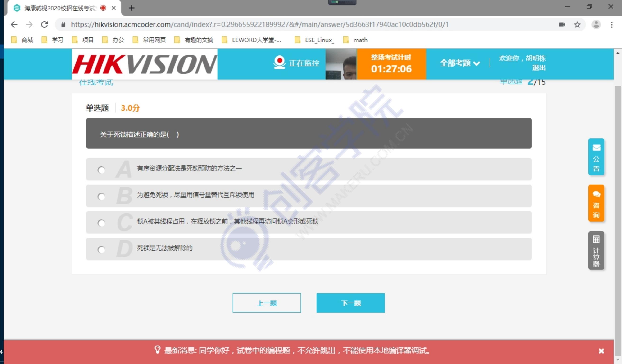Minimize the browser window
The image size is (622, 364).
567,7
